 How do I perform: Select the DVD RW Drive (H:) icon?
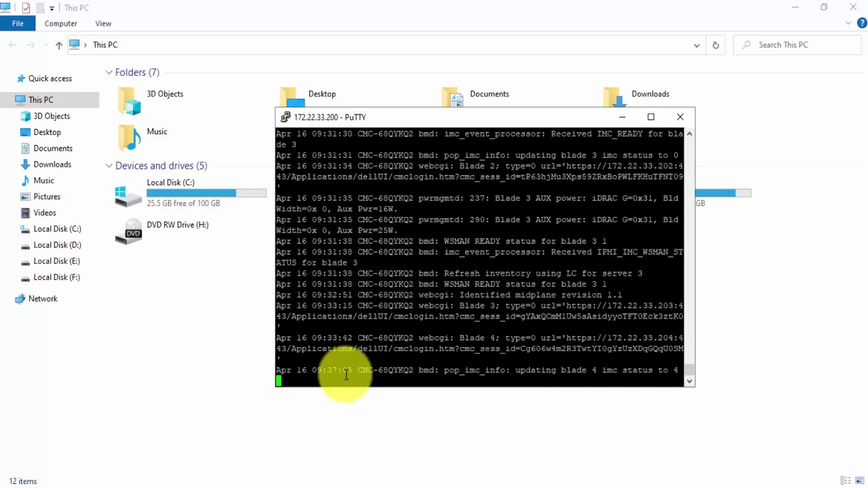point(129,231)
